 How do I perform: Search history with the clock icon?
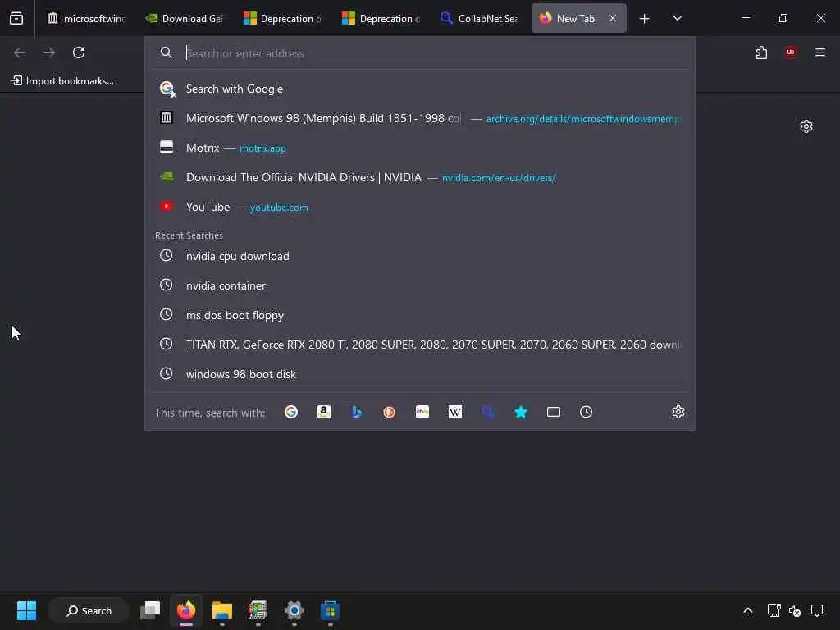pyautogui.click(x=586, y=412)
